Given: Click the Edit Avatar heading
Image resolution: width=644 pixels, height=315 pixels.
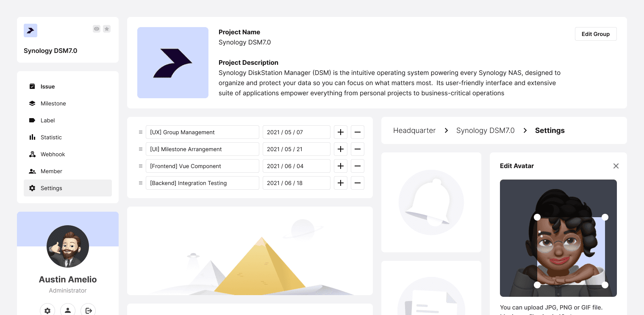Looking at the screenshot, I should pyautogui.click(x=517, y=166).
